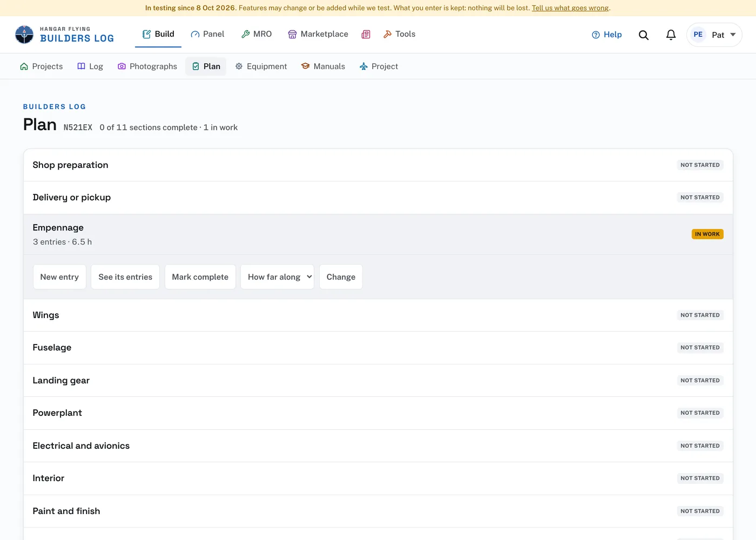Image resolution: width=756 pixels, height=540 pixels.
Task: Expand the Powerplant section
Action: [x=378, y=413]
